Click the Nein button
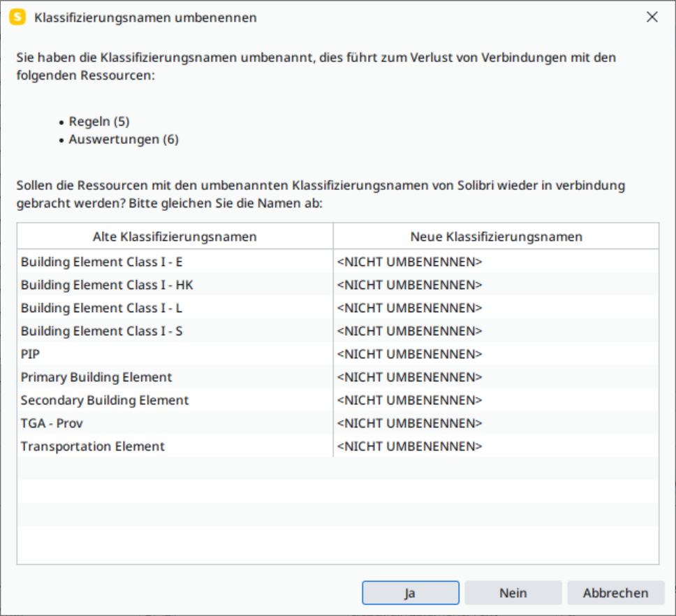The image size is (676, 616). (x=513, y=593)
